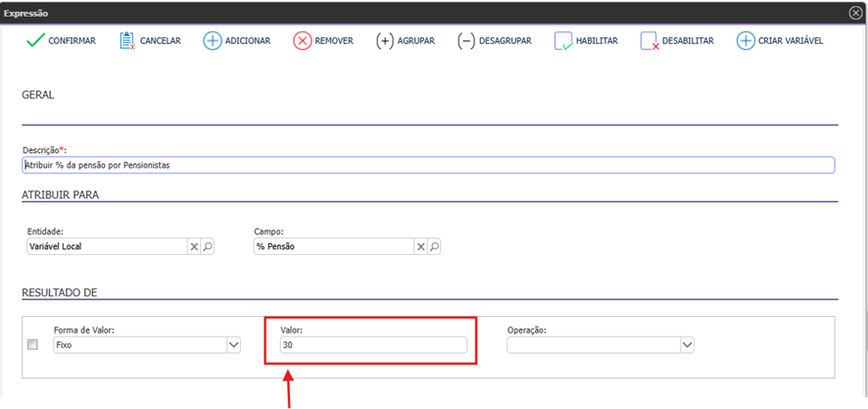Click the Valor input containing 30
868x409 pixels.
[372, 345]
